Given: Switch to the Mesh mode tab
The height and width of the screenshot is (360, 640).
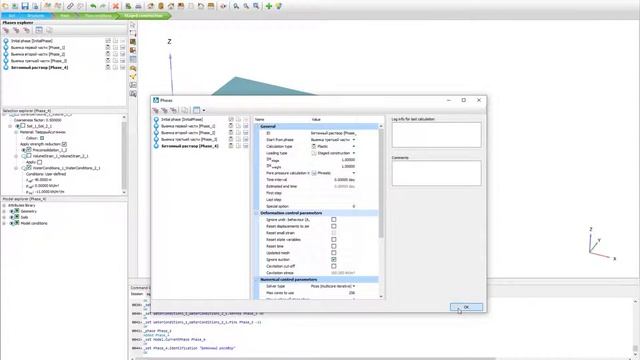Looking at the screenshot, I should [x=64, y=16].
